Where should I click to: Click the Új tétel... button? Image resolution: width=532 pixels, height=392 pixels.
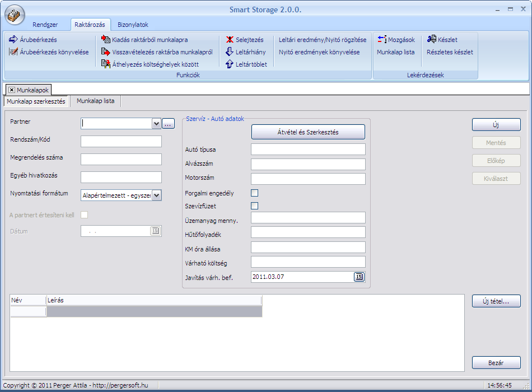tap(496, 301)
